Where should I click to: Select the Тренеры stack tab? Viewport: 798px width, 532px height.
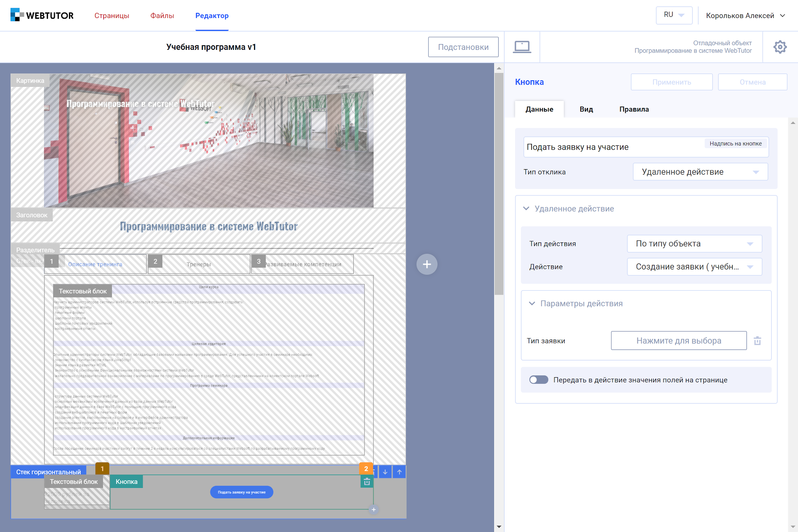[199, 264]
